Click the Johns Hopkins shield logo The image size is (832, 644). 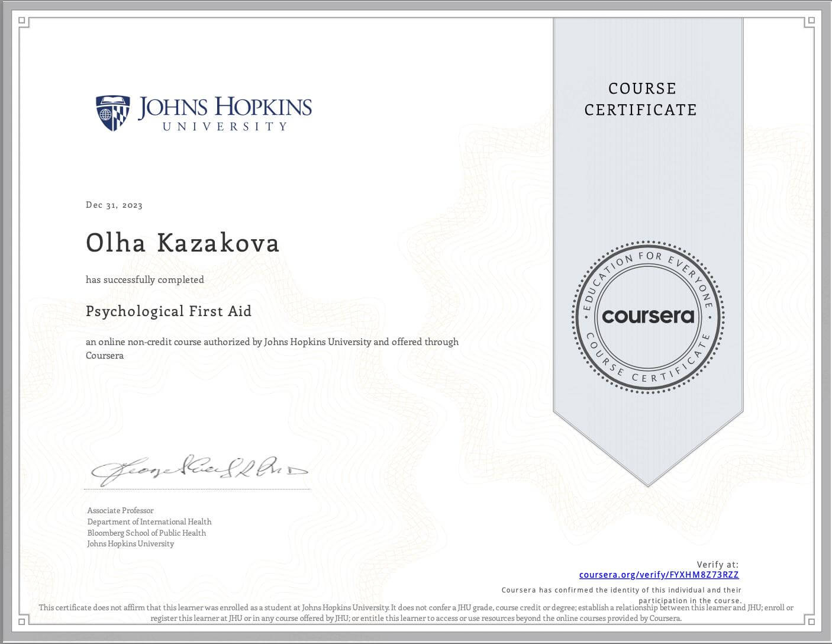coord(112,112)
